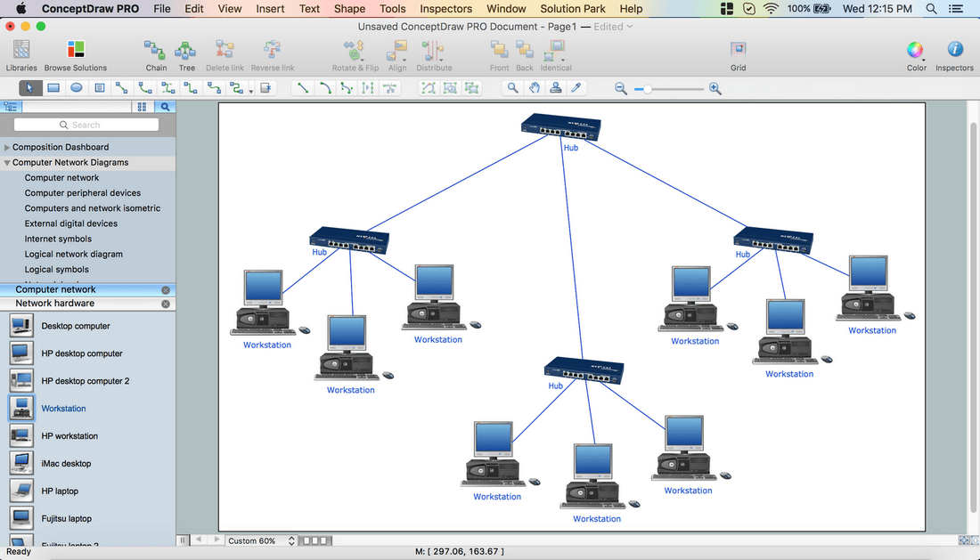Toggle the Grid button in toolbar

click(x=739, y=50)
